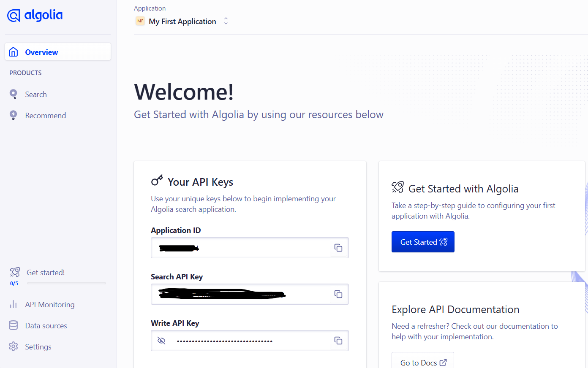This screenshot has width=588, height=368.
Task: Reveal the hidden Write API Key
Action: point(161,341)
